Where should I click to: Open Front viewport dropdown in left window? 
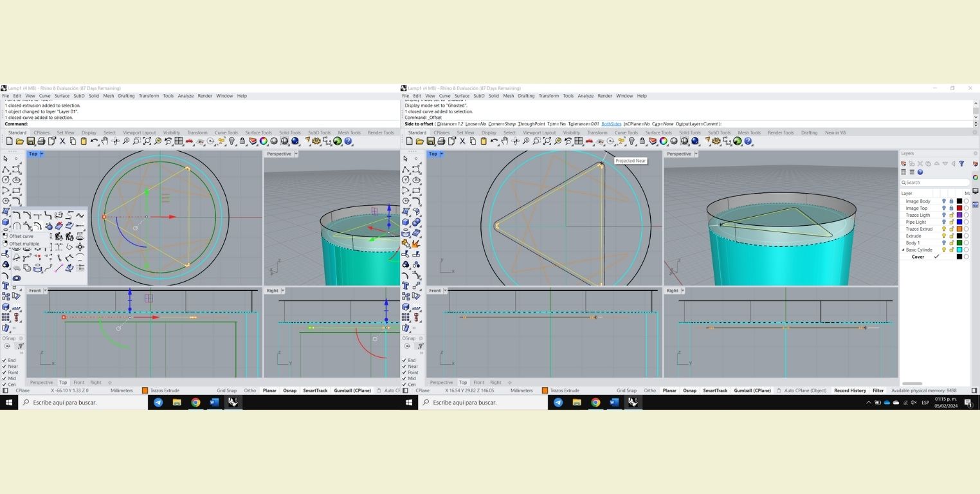click(46, 291)
